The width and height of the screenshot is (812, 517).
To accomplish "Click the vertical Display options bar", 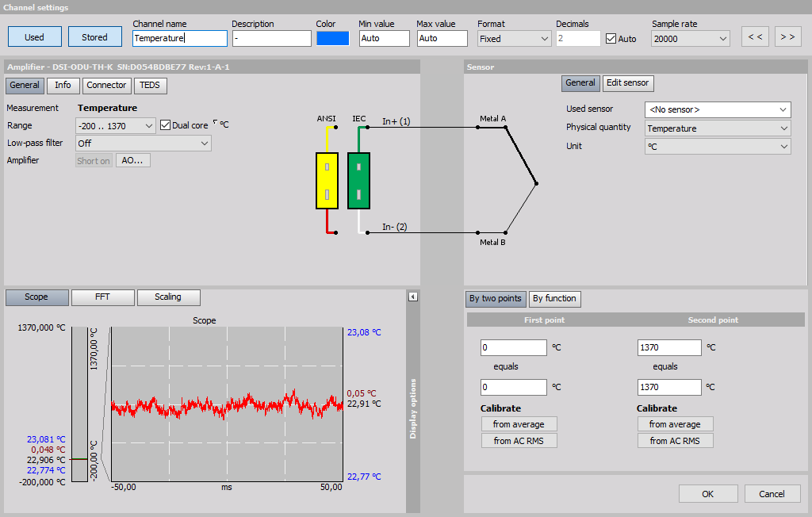I will (x=412, y=408).
